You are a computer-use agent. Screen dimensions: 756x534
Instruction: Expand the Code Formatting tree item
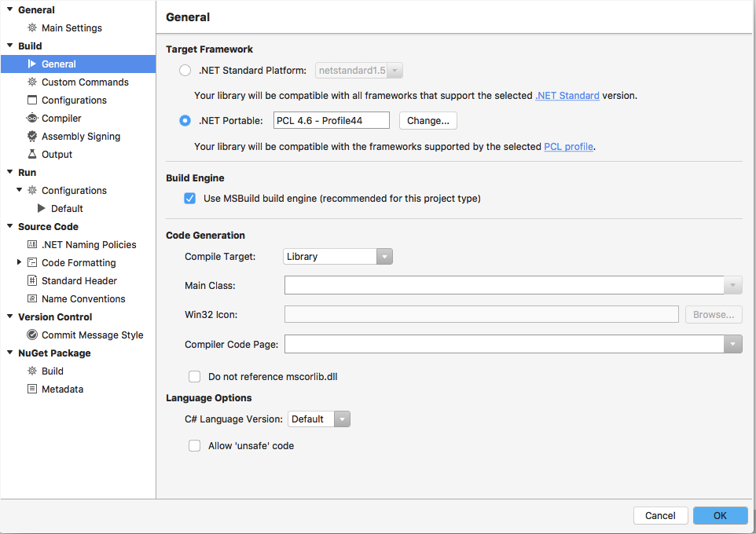(x=19, y=262)
